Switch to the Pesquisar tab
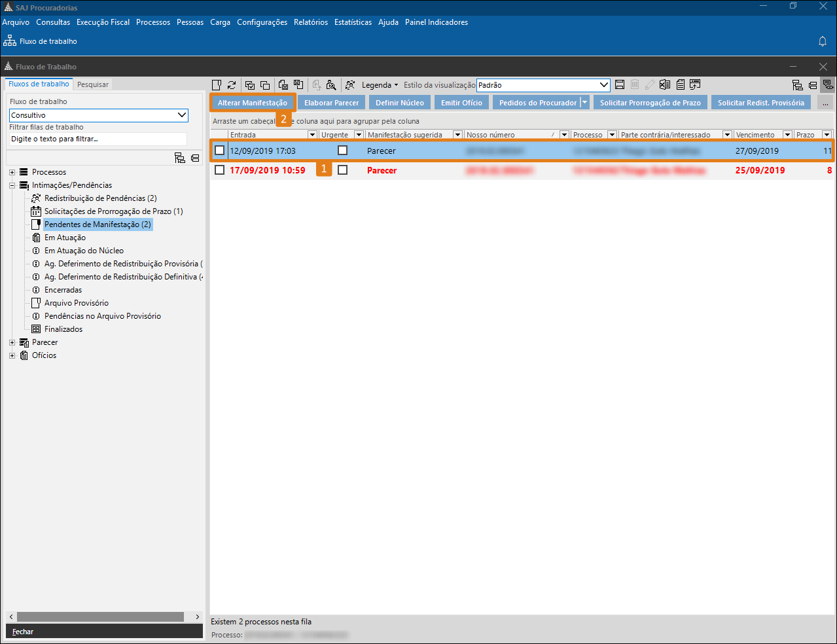Image resolution: width=837 pixels, height=644 pixels. [93, 84]
